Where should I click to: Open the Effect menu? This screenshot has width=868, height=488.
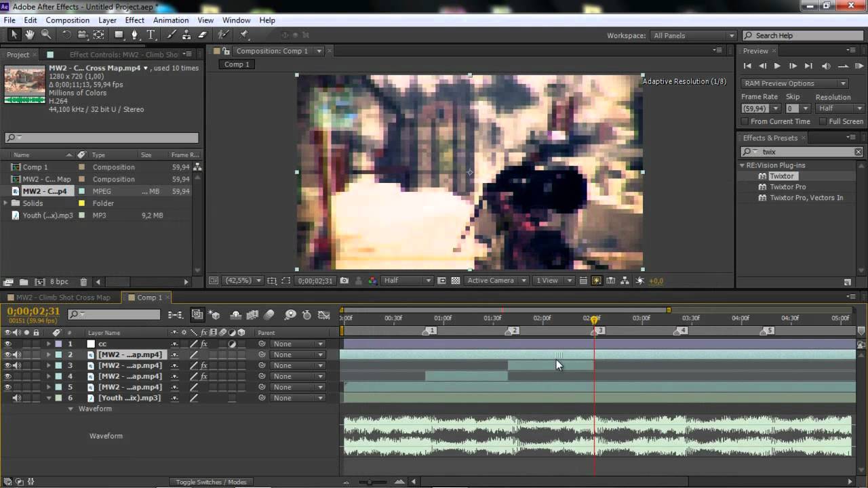coord(134,20)
